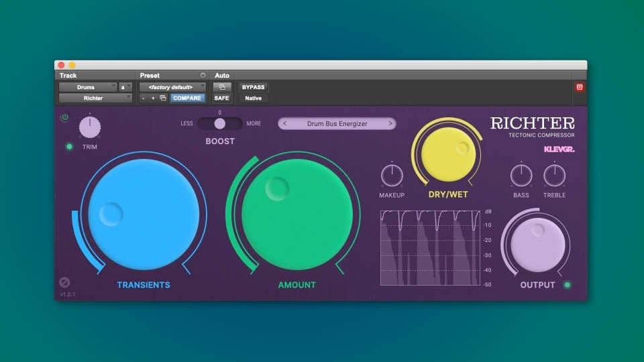Image resolution: width=644 pixels, height=362 pixels.
Task: Click MORE end of BOOST slider
Action: (254, 123)
